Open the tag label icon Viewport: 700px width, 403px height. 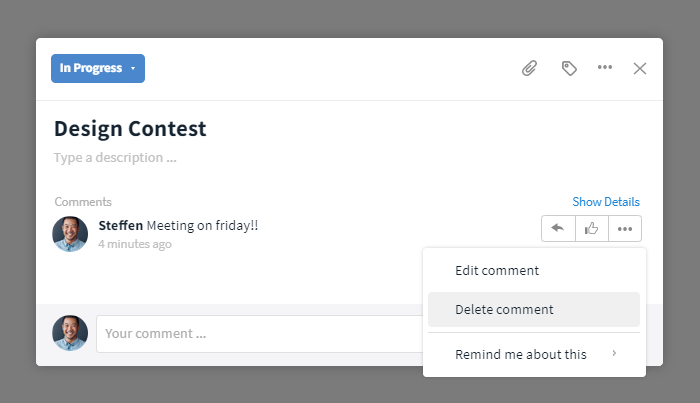coord(569,68)
